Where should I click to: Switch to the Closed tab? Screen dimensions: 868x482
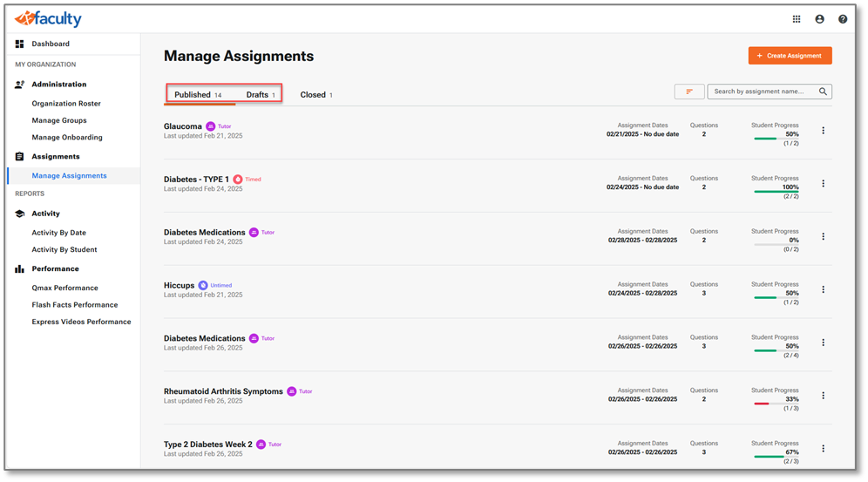pos(315,95)
